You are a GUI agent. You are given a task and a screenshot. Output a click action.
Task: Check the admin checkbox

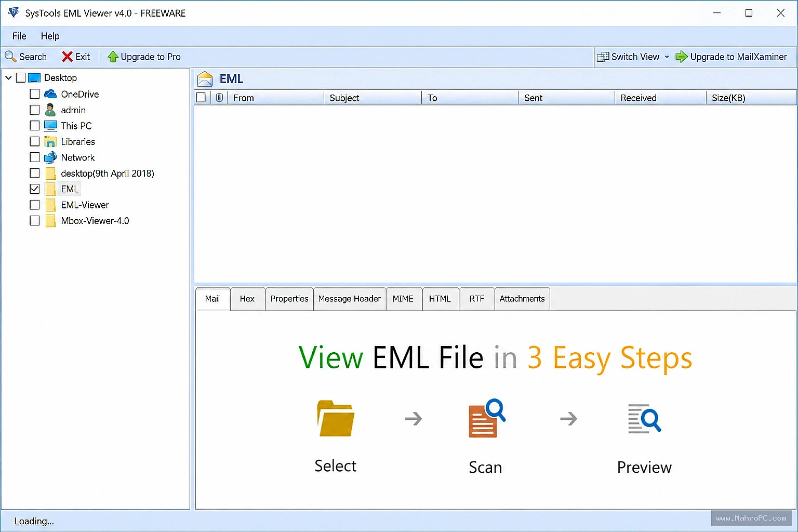pyautogui.click(x=35, y=110)
